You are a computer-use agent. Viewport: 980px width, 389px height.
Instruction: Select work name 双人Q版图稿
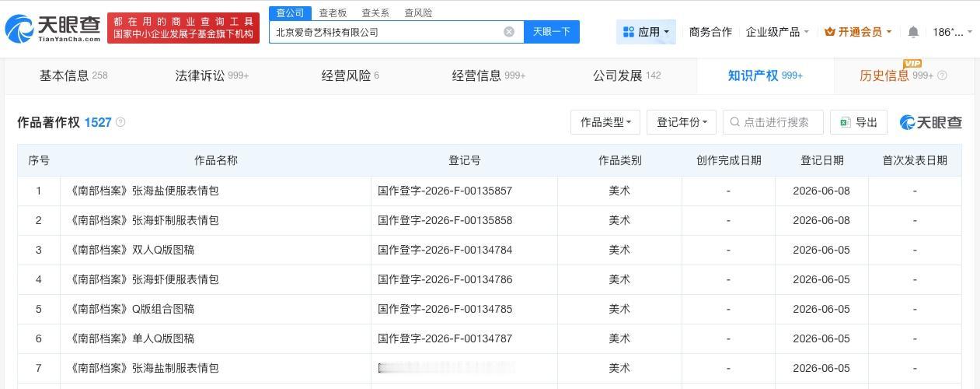pyautogui.click(x=162, y=250)
